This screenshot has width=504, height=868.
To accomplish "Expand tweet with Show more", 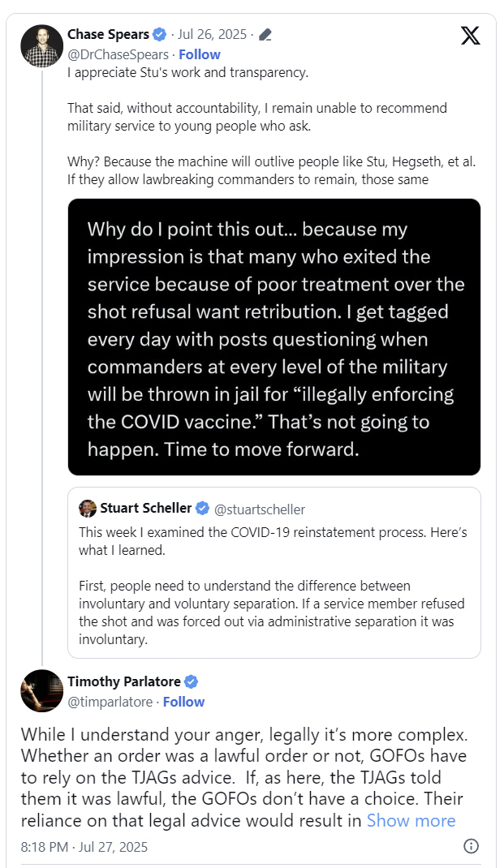I will pos(411,820).
